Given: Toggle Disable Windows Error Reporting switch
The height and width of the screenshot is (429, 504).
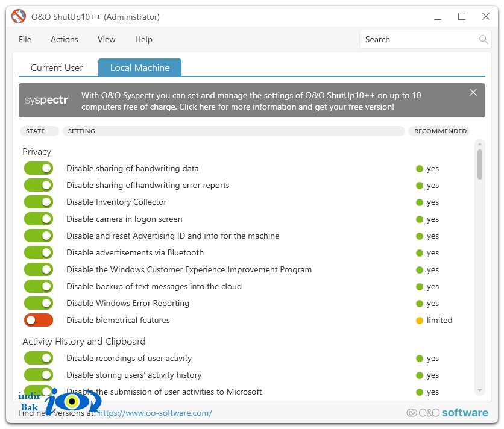Looking at the screenshot, I should click(39, 303).
